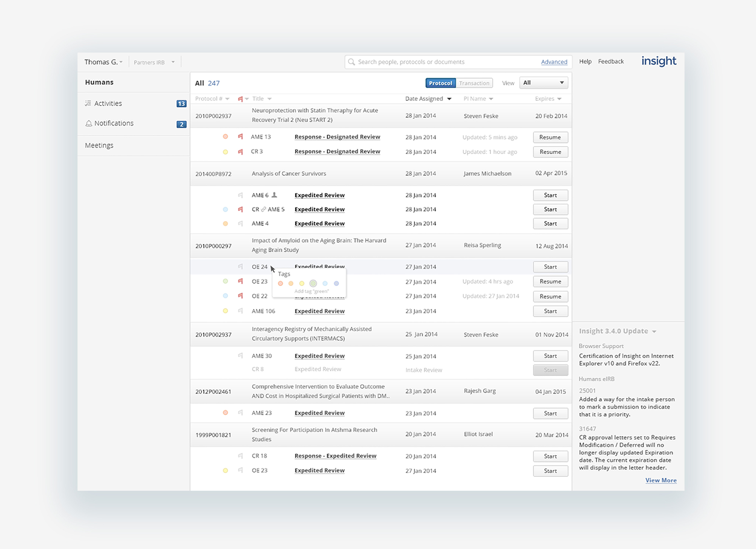
Task: Pick the purple tag in the Tags popup
Action: 336,283
